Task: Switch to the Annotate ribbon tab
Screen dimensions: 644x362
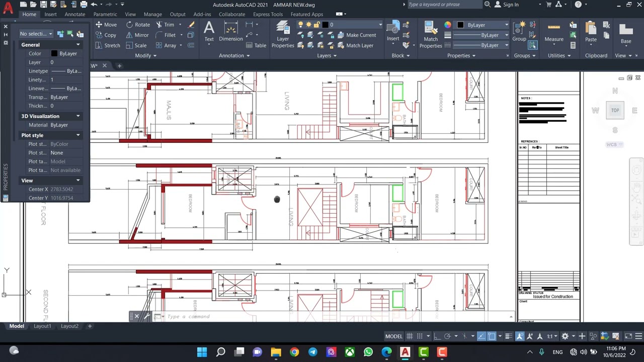Action: (74, 14)
